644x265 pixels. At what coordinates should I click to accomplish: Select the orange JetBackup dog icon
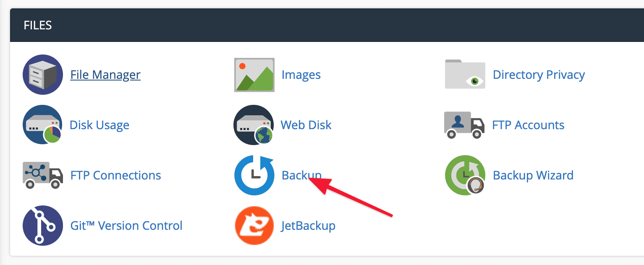pos(254,226)
